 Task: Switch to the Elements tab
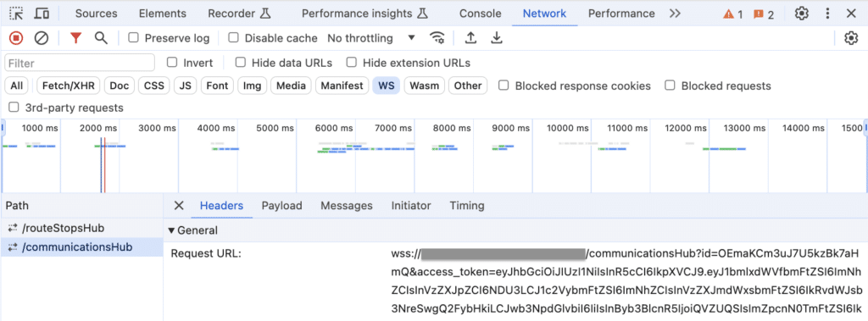[x=162, y=14]
